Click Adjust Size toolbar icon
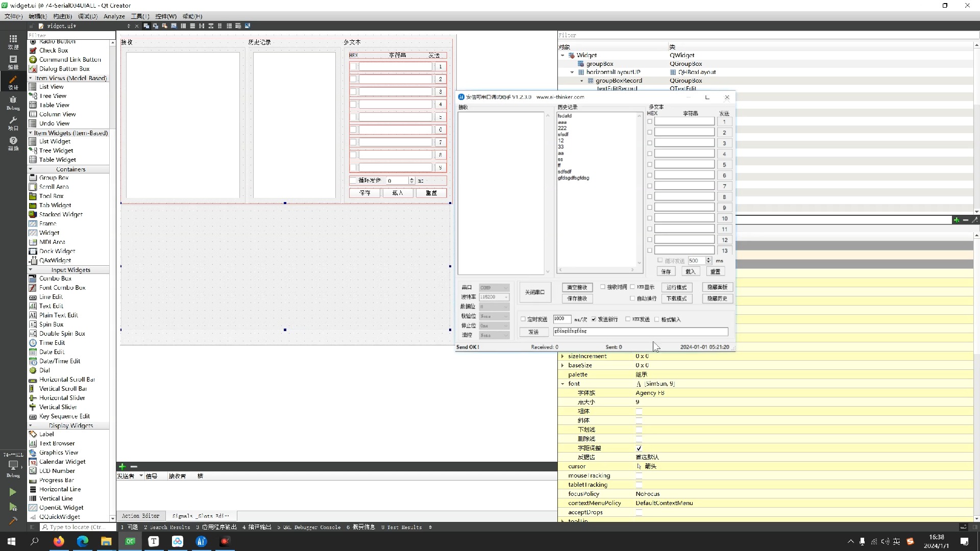The height and width of the screenshot is (551, 980). pyautogui.click(x=248, y=26)
